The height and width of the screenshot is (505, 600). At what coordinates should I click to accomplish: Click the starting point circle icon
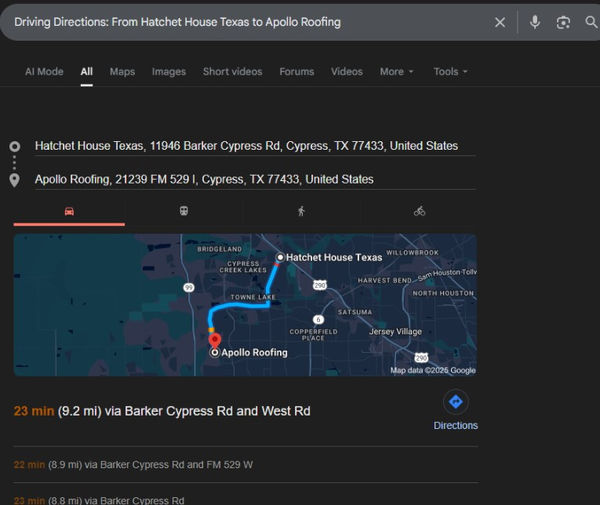click(x=15, y=146)
